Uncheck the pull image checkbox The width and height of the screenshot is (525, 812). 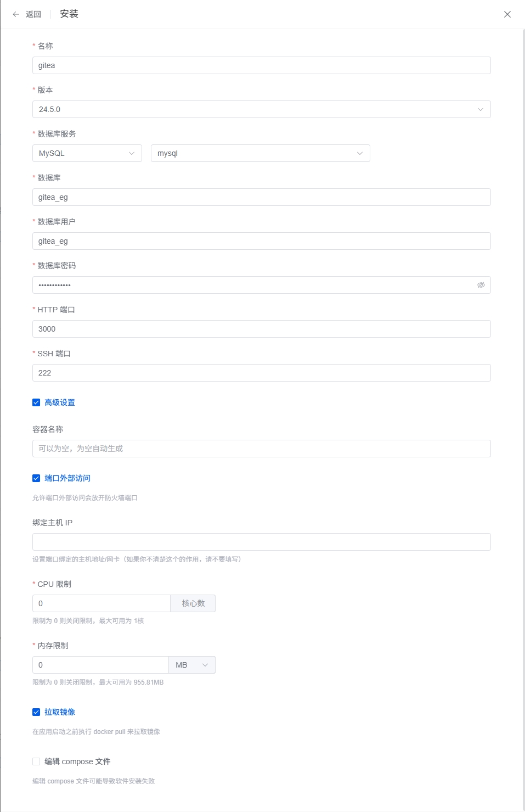point(36,712)
